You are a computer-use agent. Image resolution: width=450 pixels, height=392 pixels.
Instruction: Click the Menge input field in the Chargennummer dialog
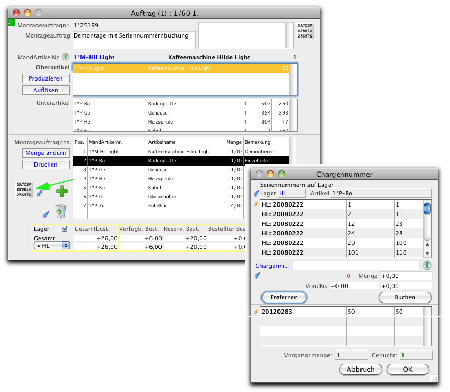pos(406,276)
